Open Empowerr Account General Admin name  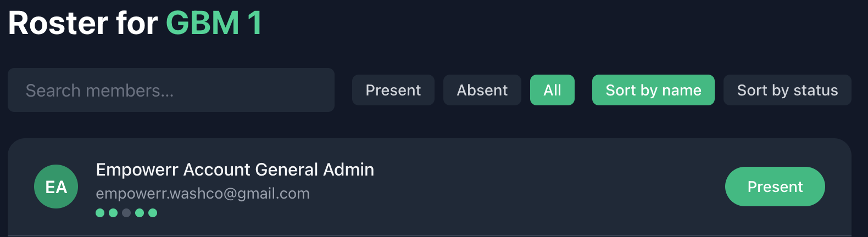tap(235, 170)
